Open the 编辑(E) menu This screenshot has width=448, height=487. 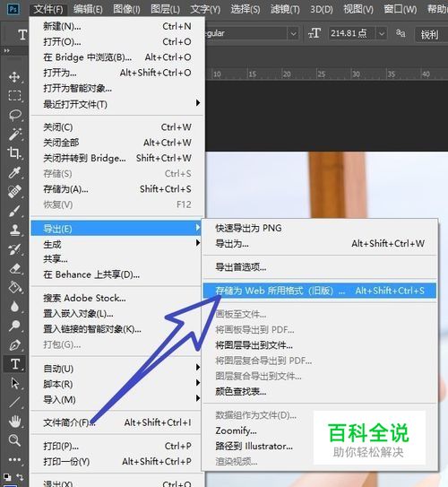click(x=88, y=9)
